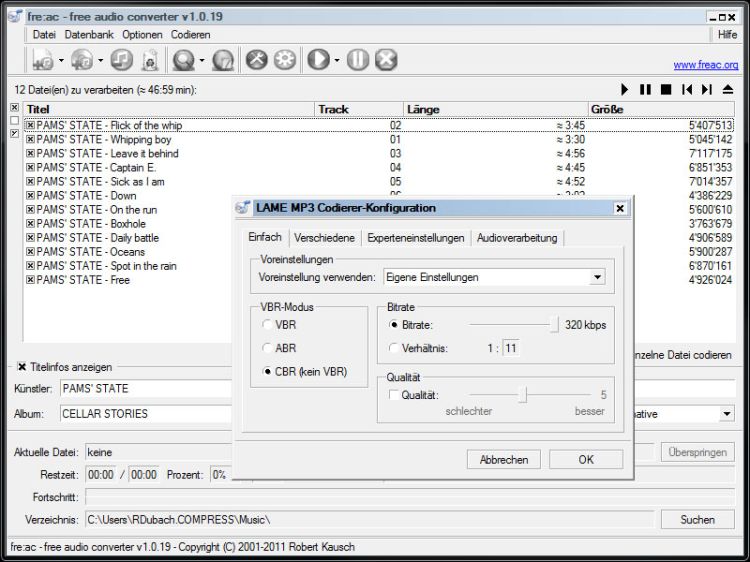The width and height of the screenshot is (750, 562).
Task: Click the add audio files toolbar icon
Action: pos(43,60)
